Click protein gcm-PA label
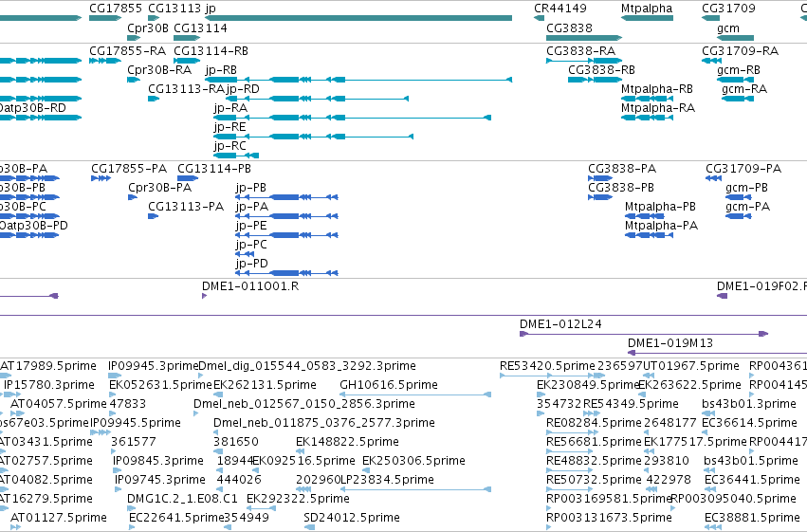This screenshot has height=532, width=807. pos(747,208)
